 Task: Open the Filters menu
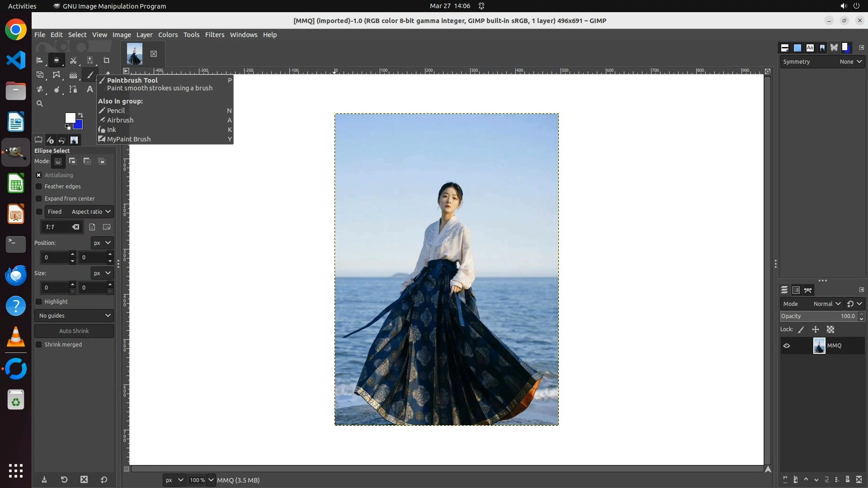(x=214, y=35)
